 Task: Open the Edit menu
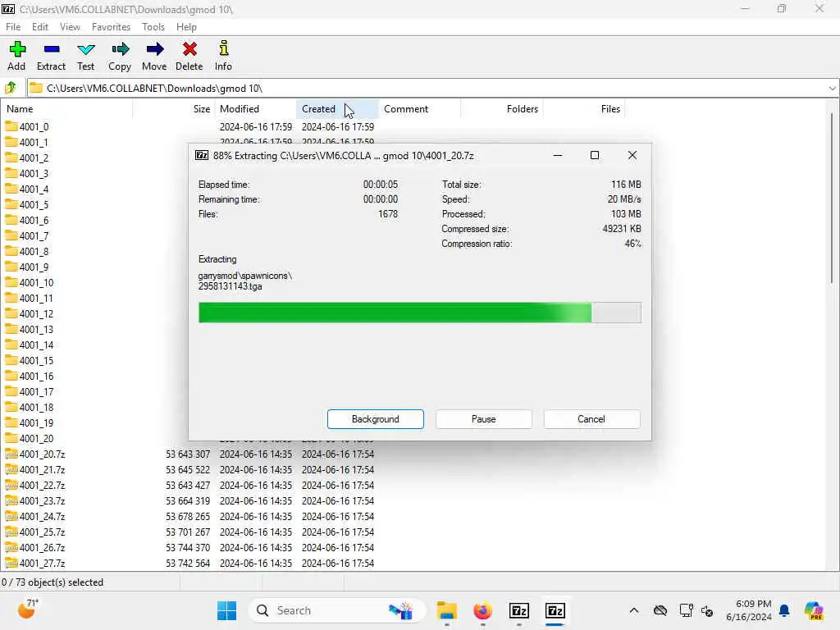tap(39, 27)
